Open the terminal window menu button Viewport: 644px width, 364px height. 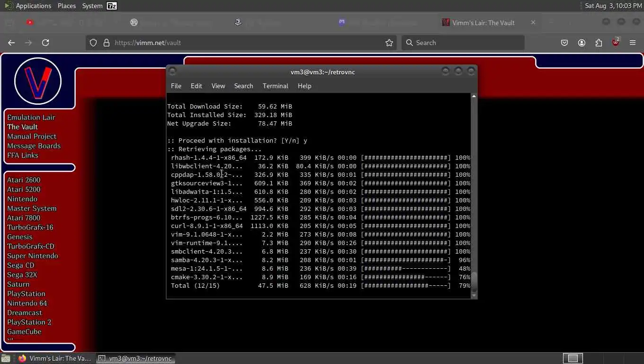tap(172, 72)
